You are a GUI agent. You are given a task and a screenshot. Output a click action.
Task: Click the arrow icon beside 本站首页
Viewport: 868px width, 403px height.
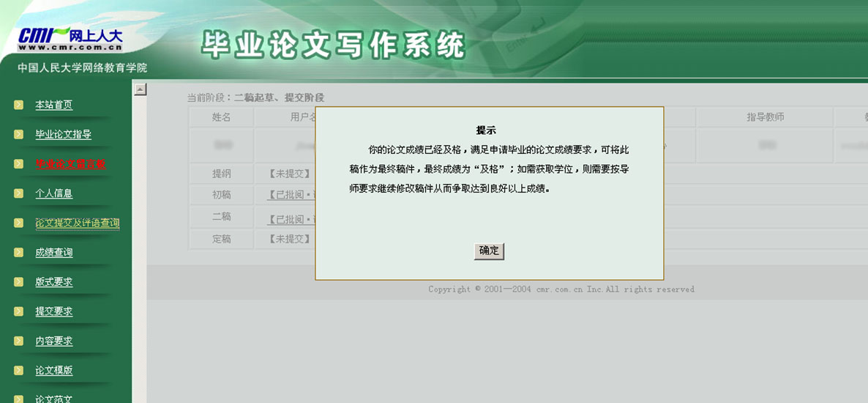click(18, 105)
